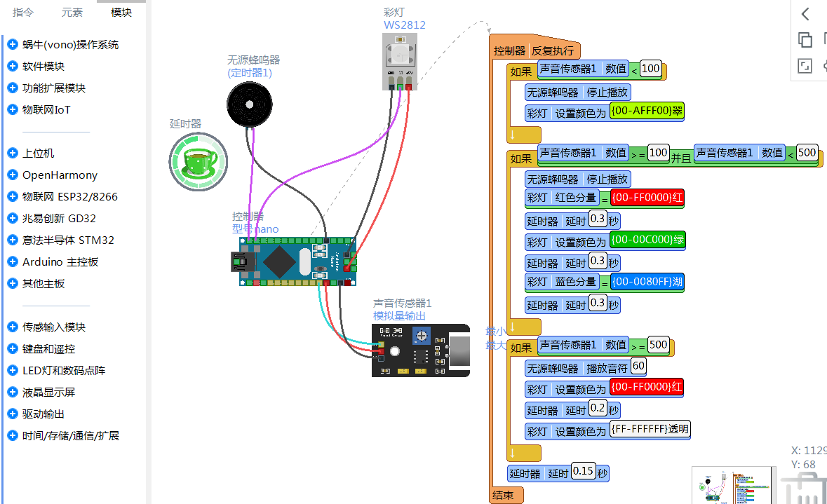Click the 反复执行 block header
827x504 pixels.
[x=552, y=50]
